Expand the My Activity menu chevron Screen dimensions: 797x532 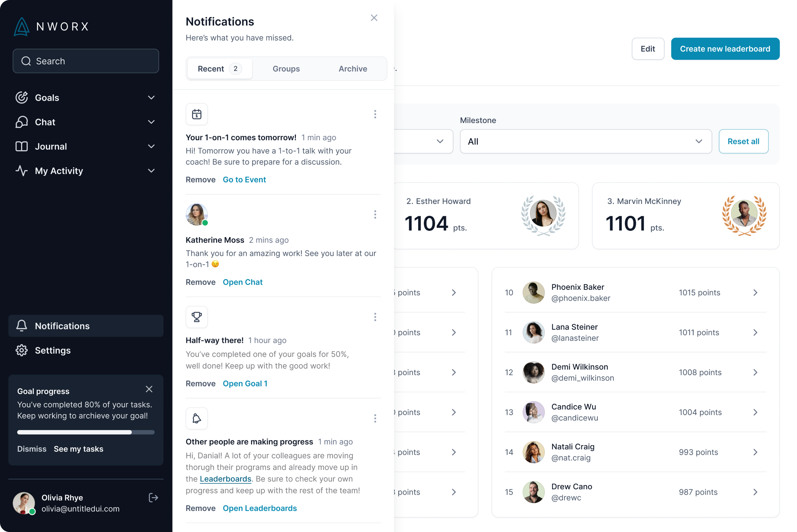(151, 171)
